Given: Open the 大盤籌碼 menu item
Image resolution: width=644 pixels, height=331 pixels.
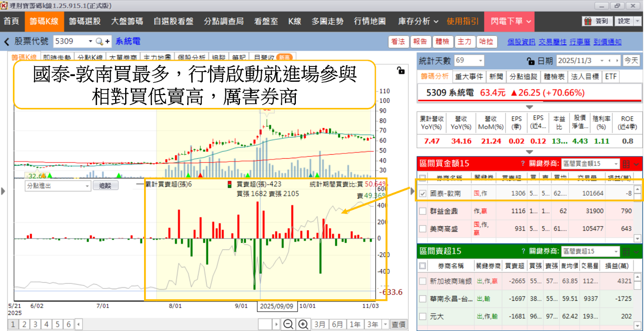Looking at the screenshot, I should pos(127,21).
